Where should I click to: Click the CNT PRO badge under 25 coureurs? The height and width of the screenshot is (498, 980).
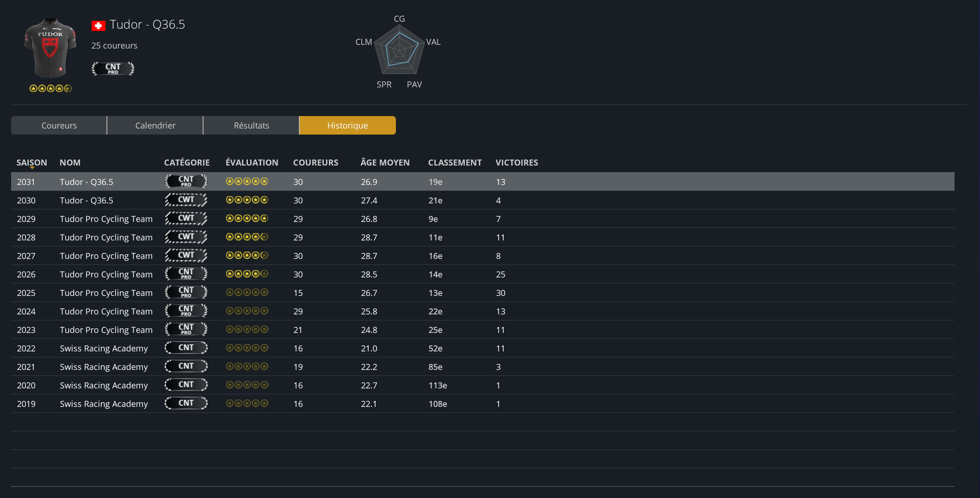[x=113, y=68]
